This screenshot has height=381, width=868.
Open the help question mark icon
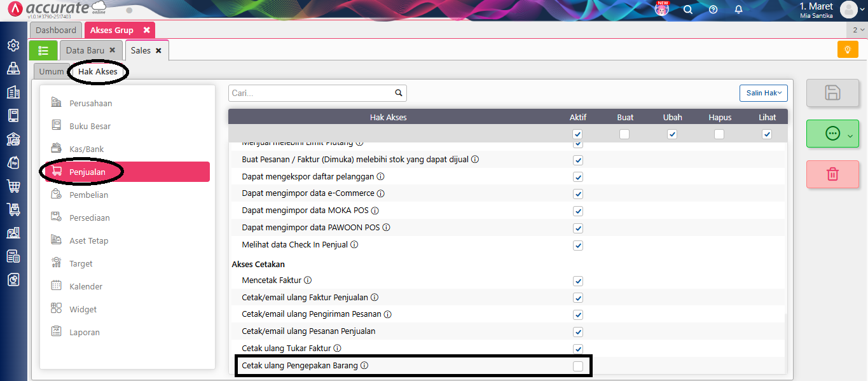coord(713,10)
